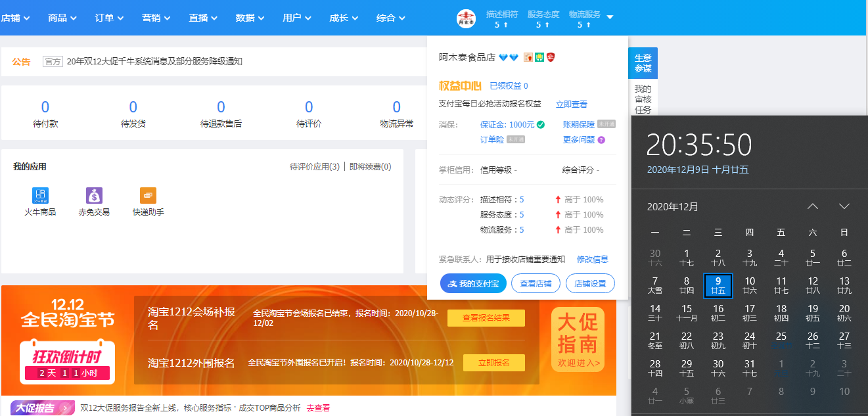Click the 查看店铺 button

536,283
